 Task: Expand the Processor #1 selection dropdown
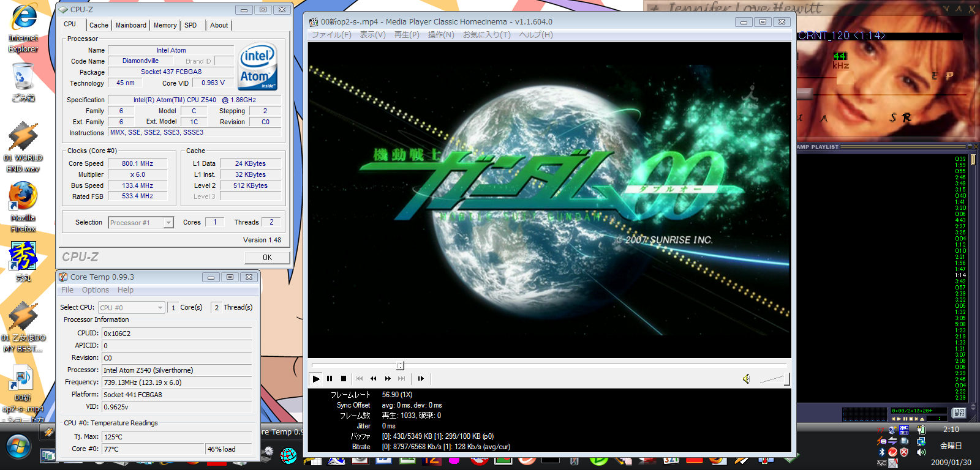coord(168,223)
